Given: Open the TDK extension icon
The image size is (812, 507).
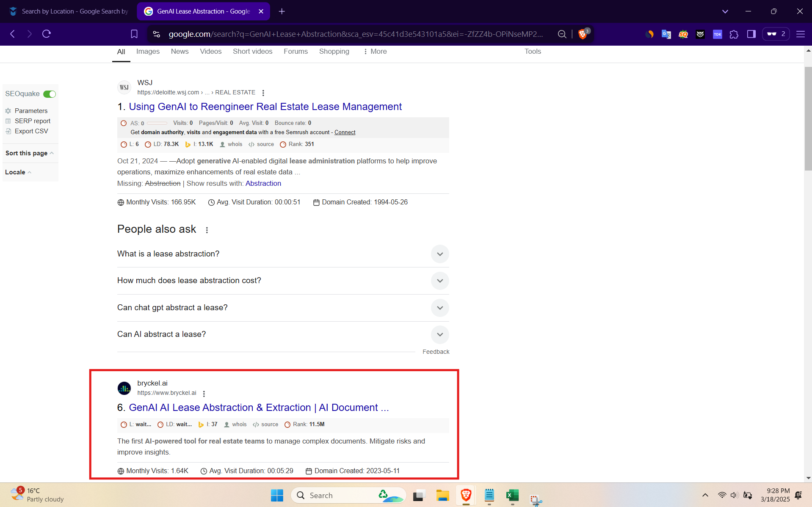Looking at the screenshot, I should pyautogui.click(x=717, y=34).
